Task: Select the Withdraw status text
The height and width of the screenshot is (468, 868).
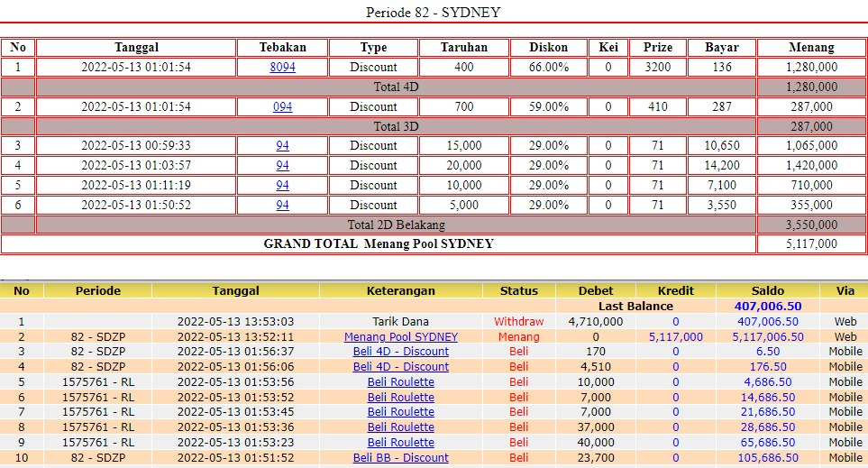Action: point(518,322)
